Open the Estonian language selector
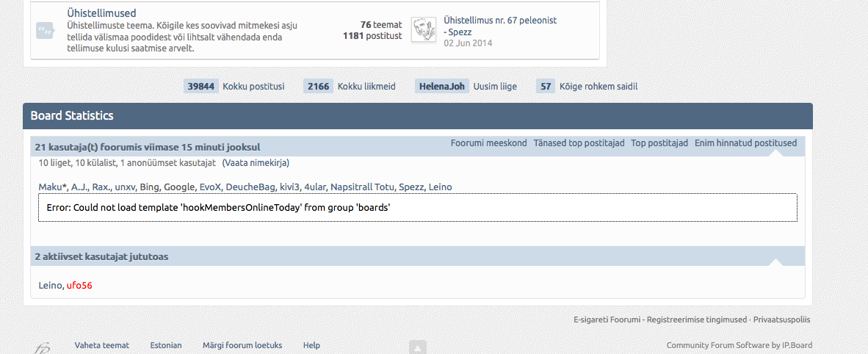868x354 pixels. pyautogui.click(x=166, y=345)
